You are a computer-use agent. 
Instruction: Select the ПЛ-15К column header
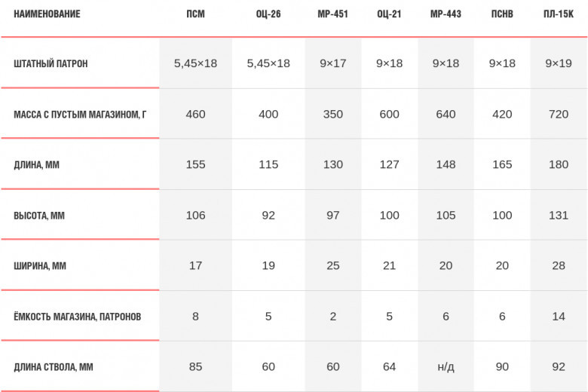coord(559,14)
